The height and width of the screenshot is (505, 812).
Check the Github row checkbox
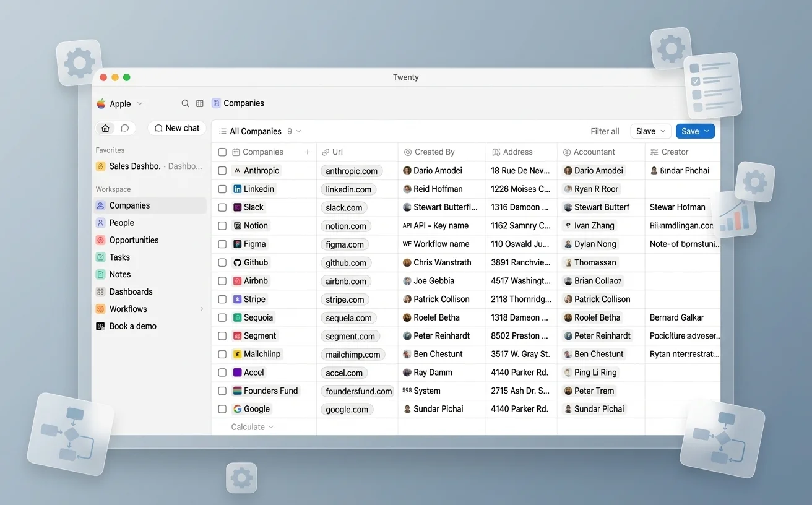[x=222, y=262]
